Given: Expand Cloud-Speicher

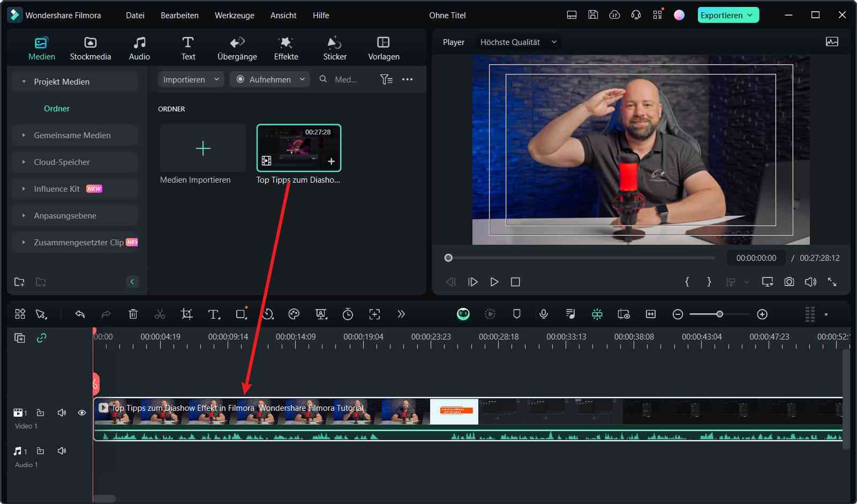Looking at the screenshot, I should point(24,162).
